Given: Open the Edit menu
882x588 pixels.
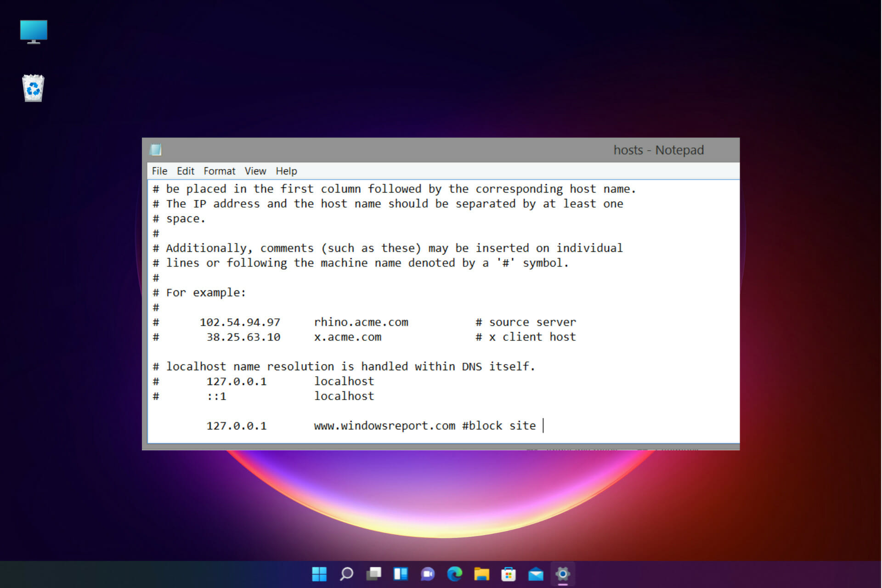Looking at the screenshot, I should 186,171.
